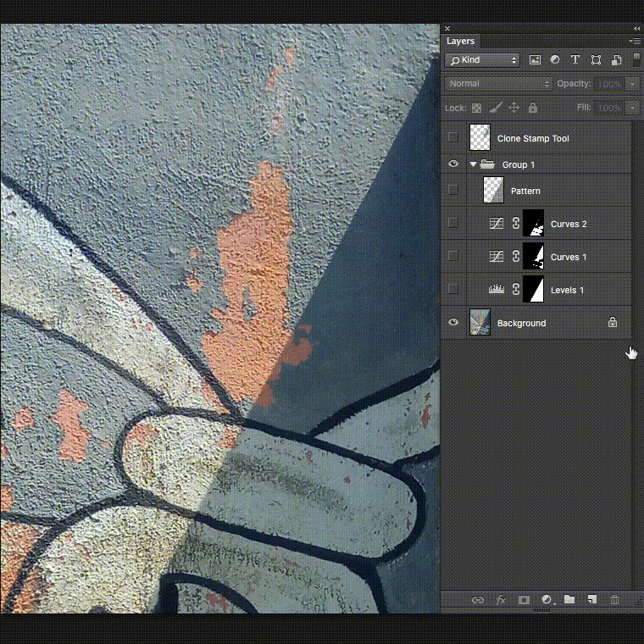This screenshot has height=644, width=644.
Task: Show the Pattern layer
Action: click(452, 190)
